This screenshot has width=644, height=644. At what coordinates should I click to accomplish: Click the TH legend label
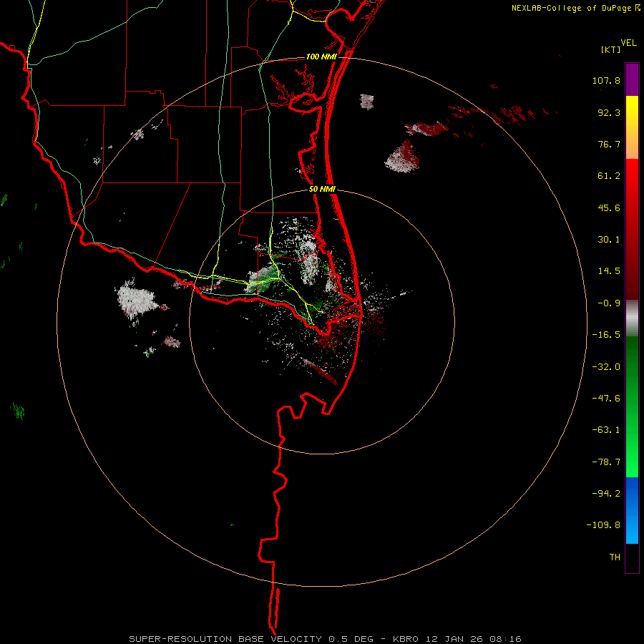point(615,557)
